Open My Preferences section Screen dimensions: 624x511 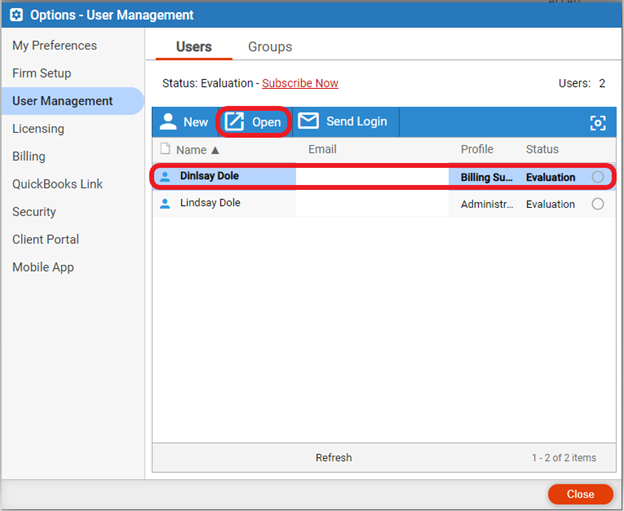[x=55, y=45]
